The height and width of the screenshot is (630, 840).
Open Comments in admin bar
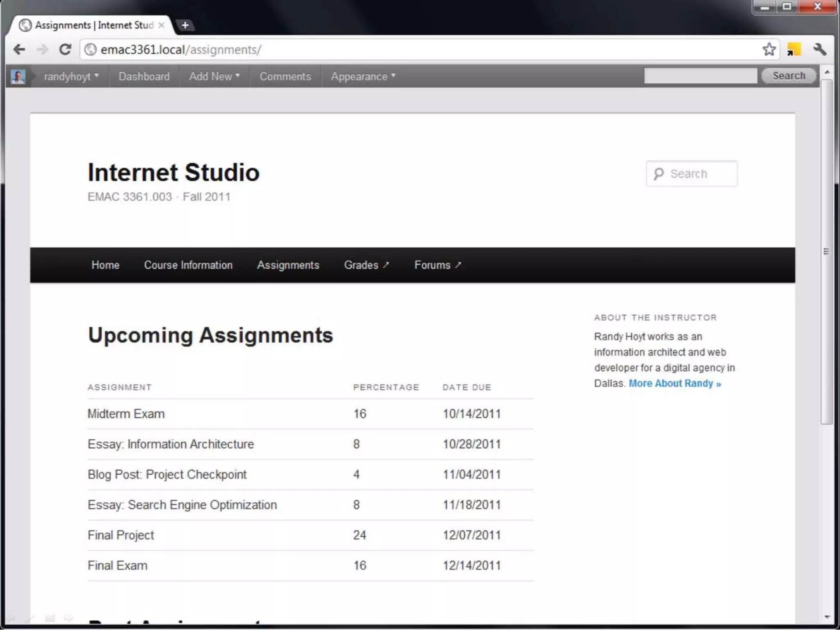[x=285, y=76]
